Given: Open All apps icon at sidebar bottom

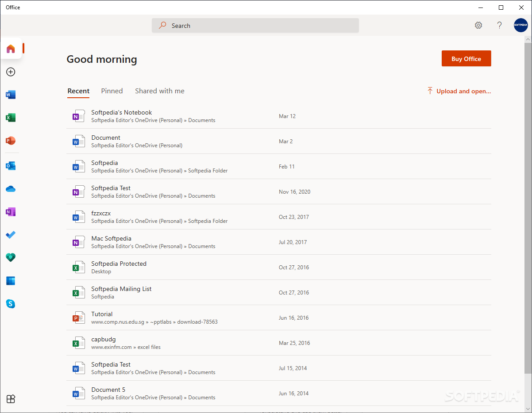Looking at the screenshot, I should coord(11,399).
